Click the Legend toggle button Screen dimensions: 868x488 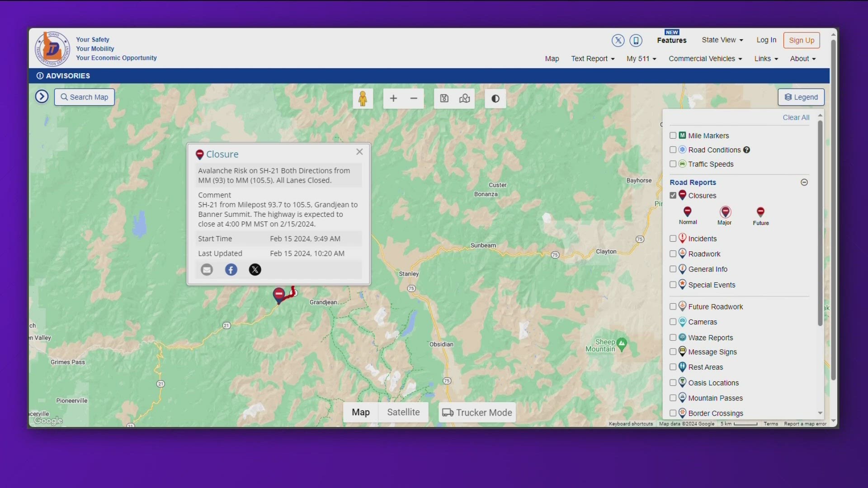801,97
